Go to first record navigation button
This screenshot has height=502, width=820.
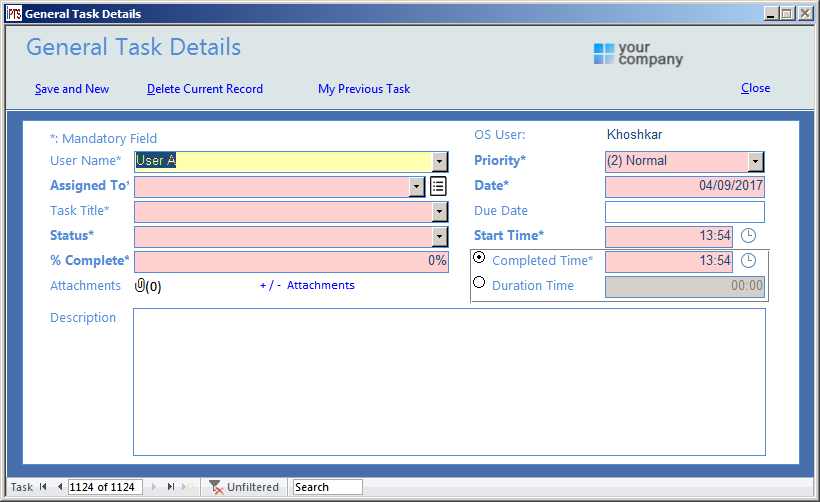point(43,487)
